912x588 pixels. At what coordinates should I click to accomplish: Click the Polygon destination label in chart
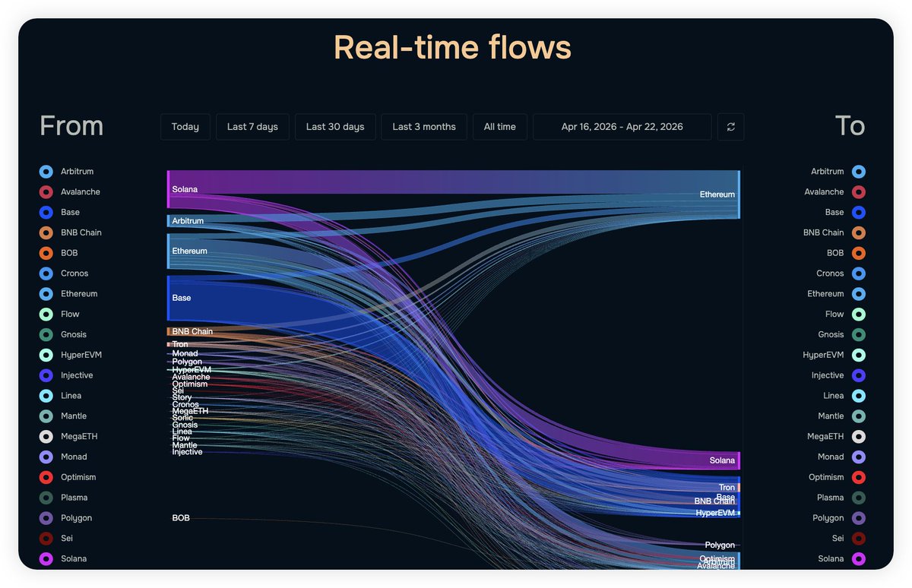tap(720, 545)
